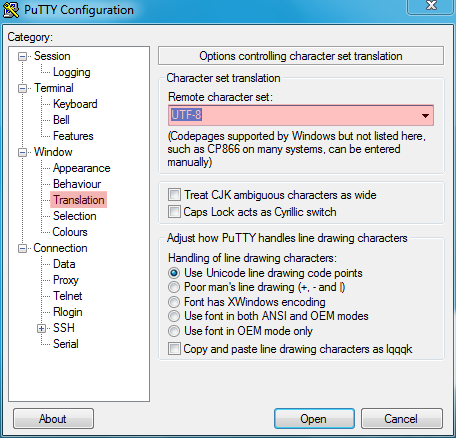Collapse the Terminal category node
Viewport: 456px width, 438px height.
[22, 88]
